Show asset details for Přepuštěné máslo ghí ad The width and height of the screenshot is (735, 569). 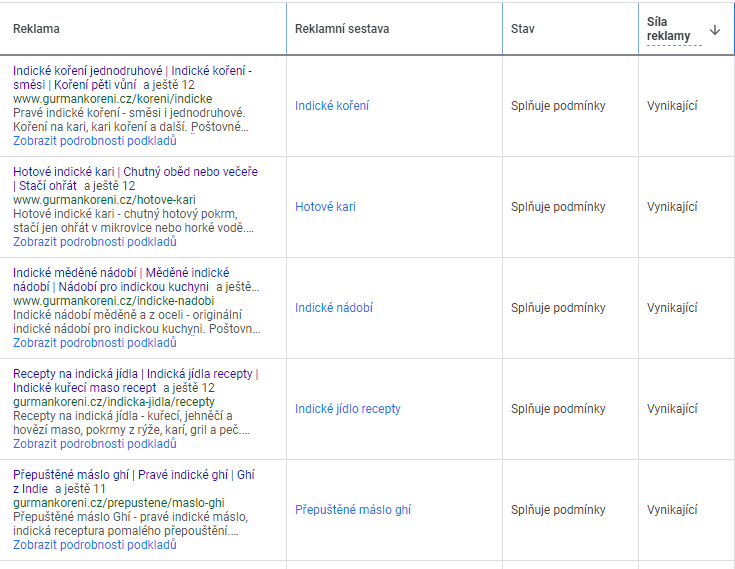(x=95, y=545)
